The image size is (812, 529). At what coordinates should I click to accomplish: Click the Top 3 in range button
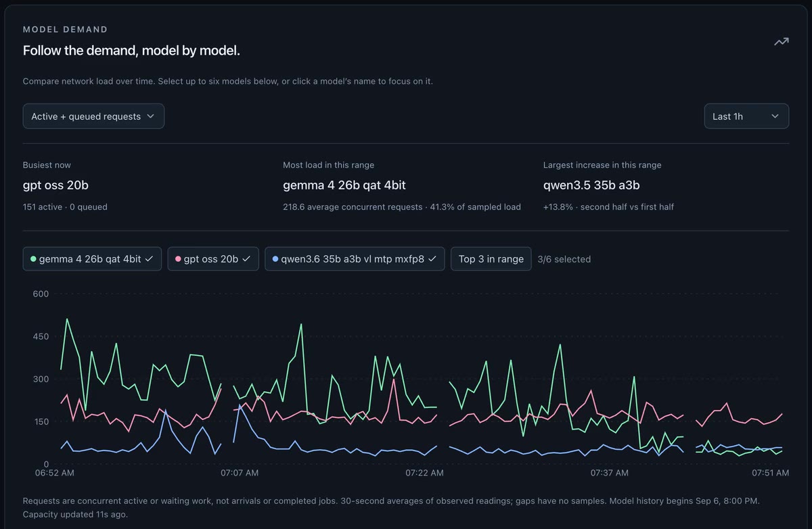click(491, 259)
